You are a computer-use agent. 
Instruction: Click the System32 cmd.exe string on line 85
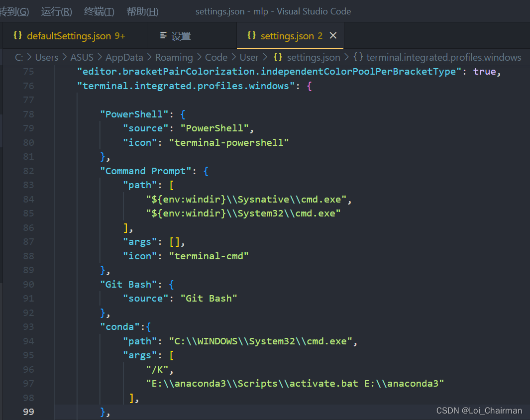point(243,213)
